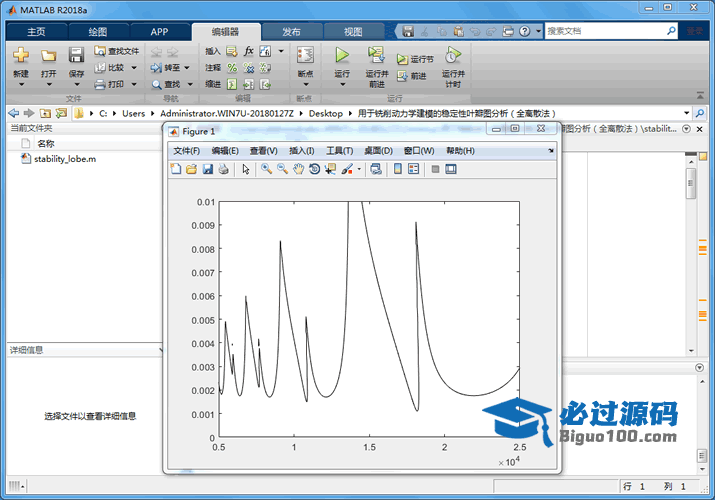Expand the 比较 (Compare) dropdown arrow

pyautogui.click(x=134, y=67)
